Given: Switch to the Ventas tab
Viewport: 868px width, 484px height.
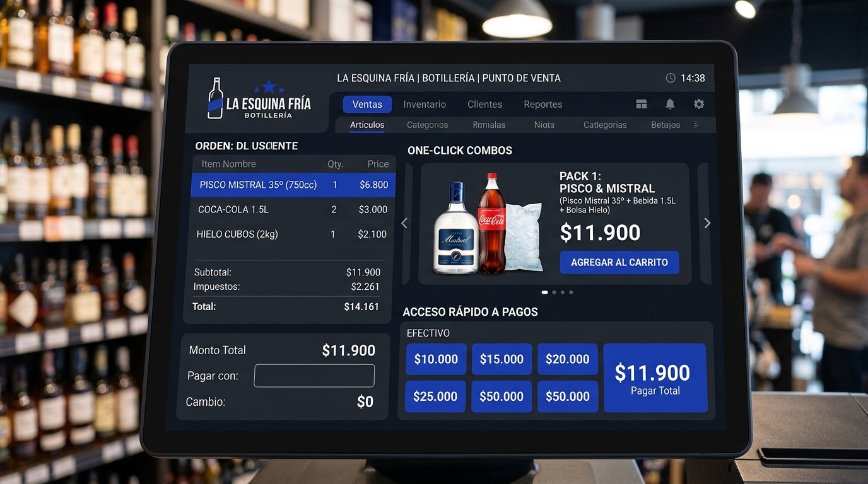Looking at the screenshot, I should pos(367,105).
